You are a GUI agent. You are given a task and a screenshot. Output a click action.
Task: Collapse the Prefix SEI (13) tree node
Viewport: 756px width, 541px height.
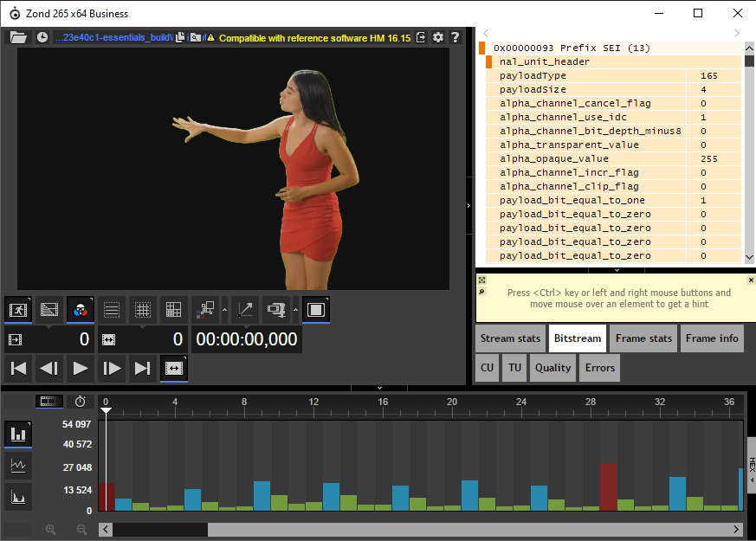(481, 48)
